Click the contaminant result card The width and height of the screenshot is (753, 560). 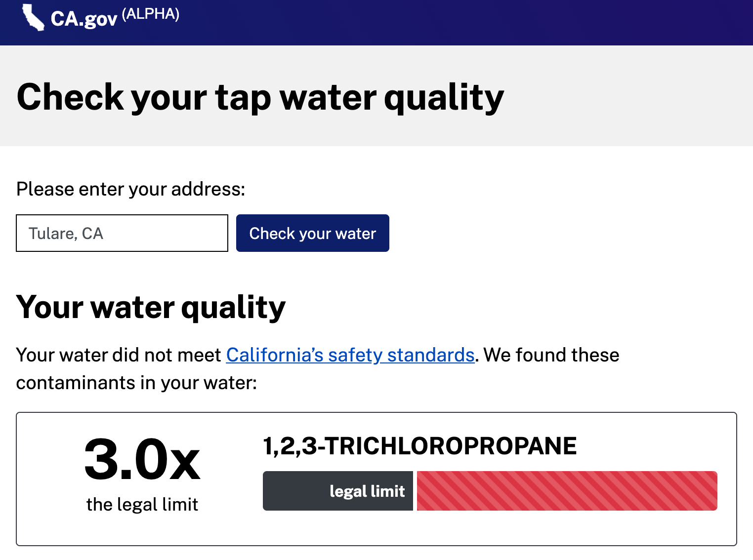pyautogui.click(x=376, y=478)
